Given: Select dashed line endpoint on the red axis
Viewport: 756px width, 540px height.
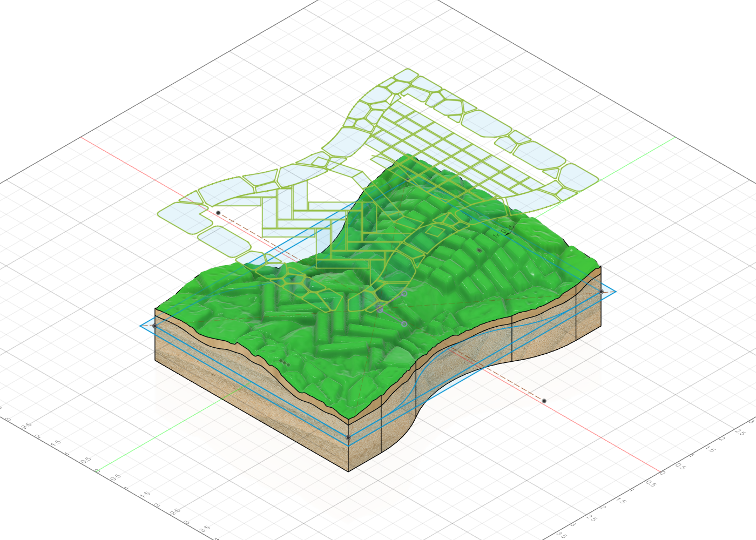Looking at the screenshot, I should click(x=544, y=401).
